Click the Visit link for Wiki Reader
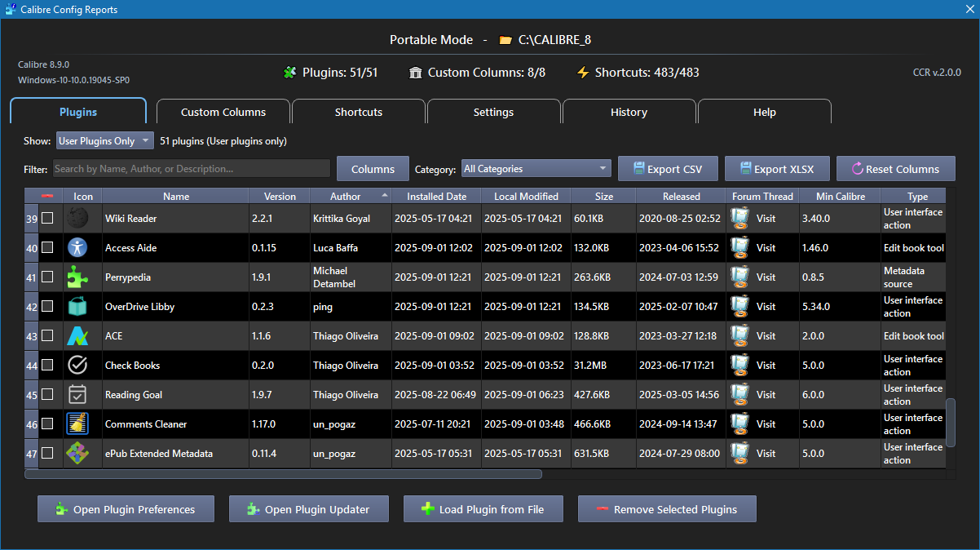The width and height of the screenshot is (980, 550). click(766, 219)
